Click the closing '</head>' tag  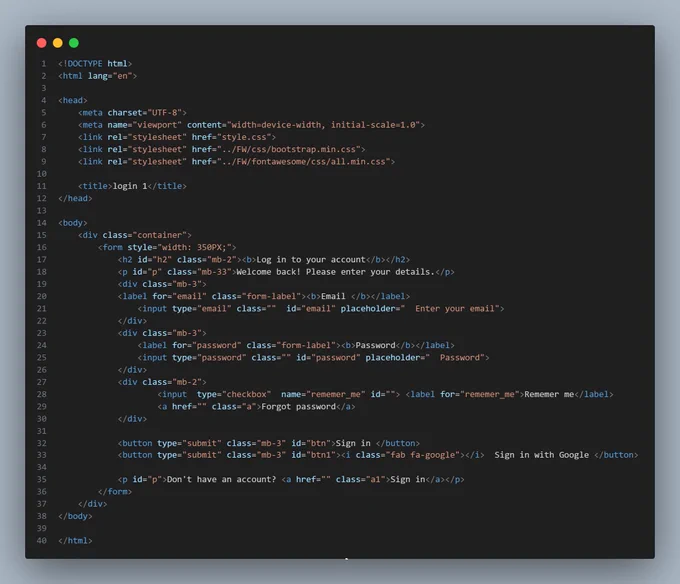[75, 198]
